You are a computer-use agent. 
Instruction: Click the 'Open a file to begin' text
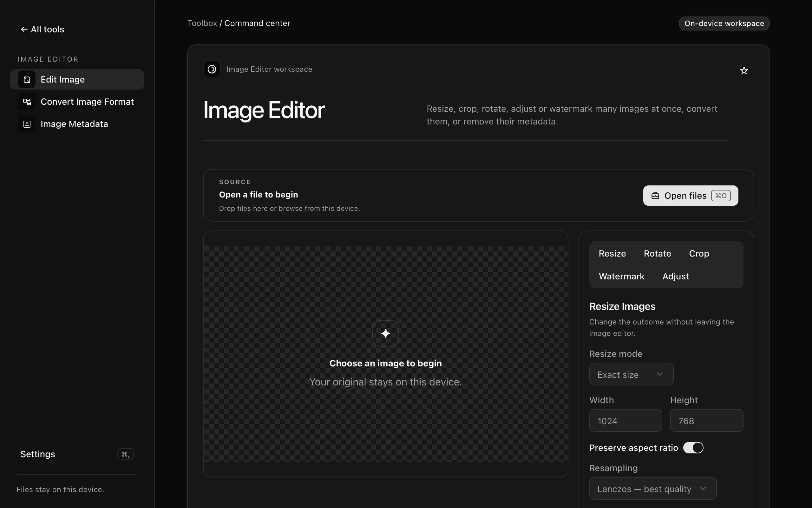pos(259,195)
